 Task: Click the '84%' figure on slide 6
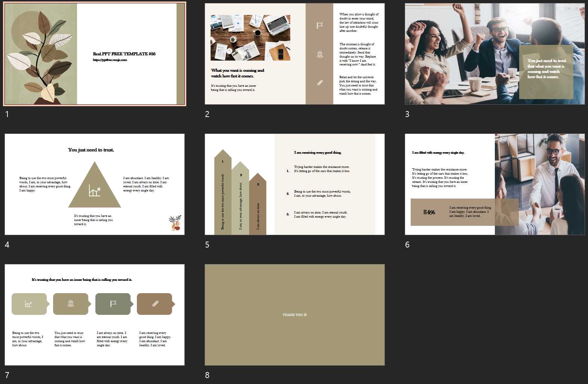pyautogui.click(x=429, y=212)
